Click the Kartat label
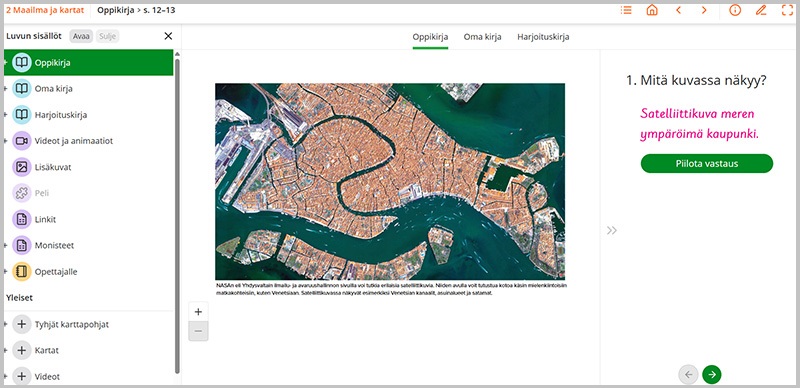This screenshot has width=800, height=388. click(46, 350)
